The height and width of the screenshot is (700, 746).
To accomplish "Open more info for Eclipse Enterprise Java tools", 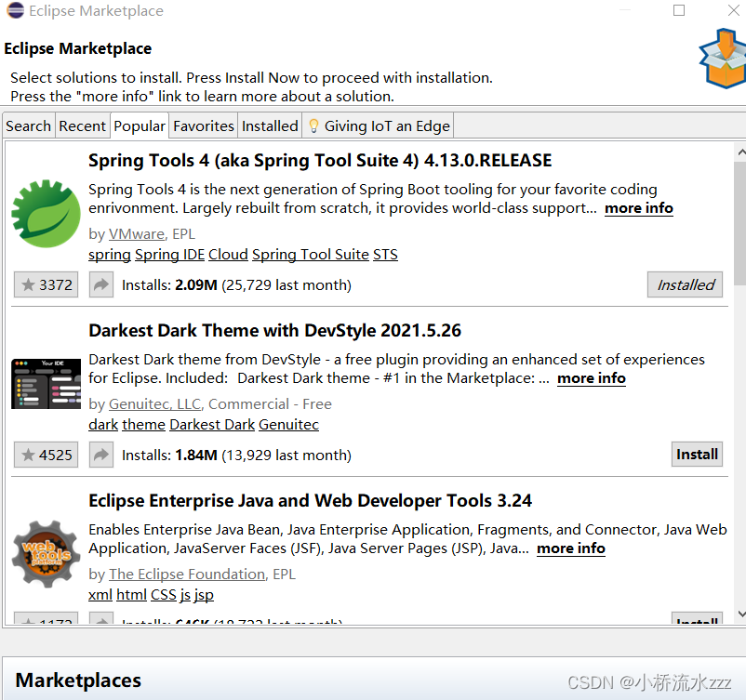I will click(571, 548).
